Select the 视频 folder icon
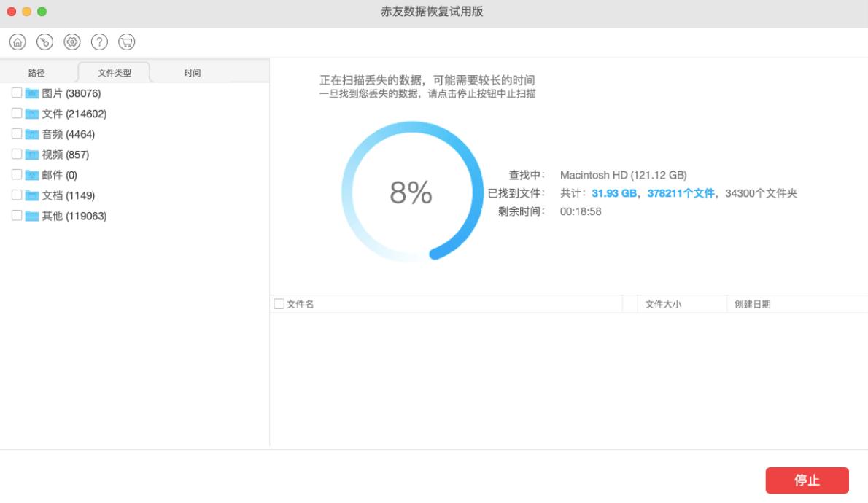Image resolution: width=868 pixels, height=503 pixels. 31,155
